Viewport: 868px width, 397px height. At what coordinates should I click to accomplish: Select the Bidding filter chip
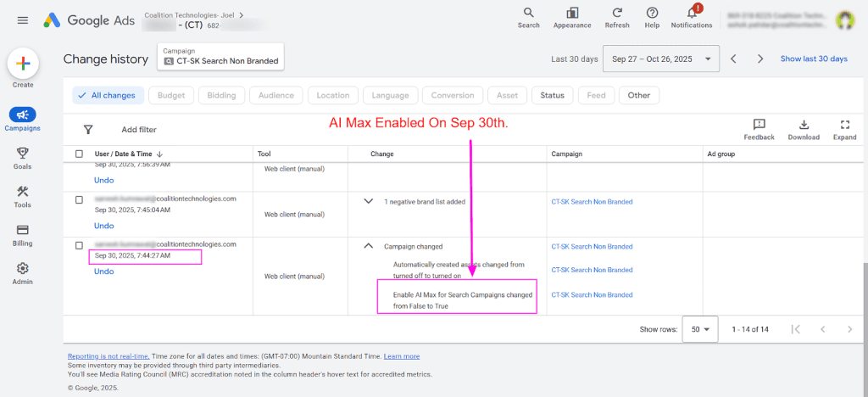[221, 95]
